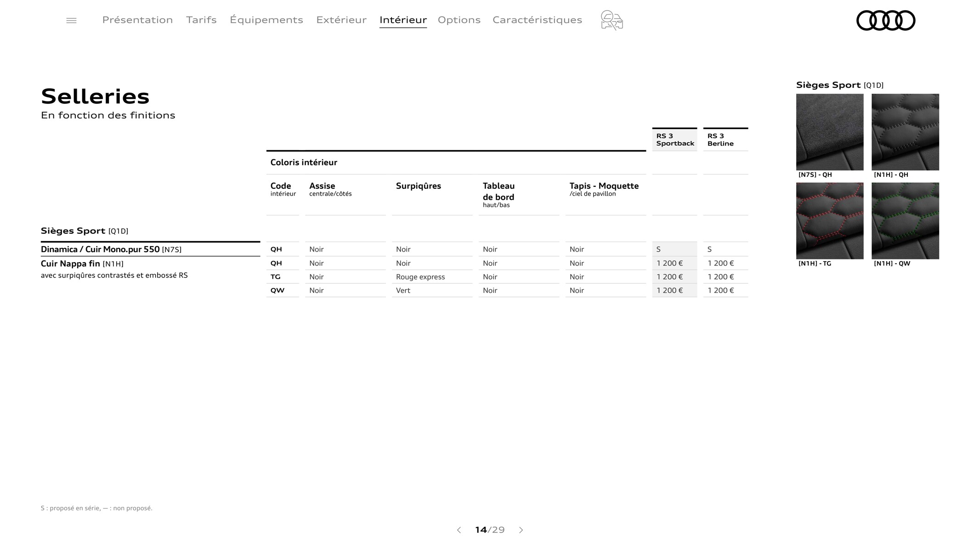Image resolution: width=980 pixels, height=551 pixels.
Task: Open the Caractéristiques tab
Action: [537, 20]
